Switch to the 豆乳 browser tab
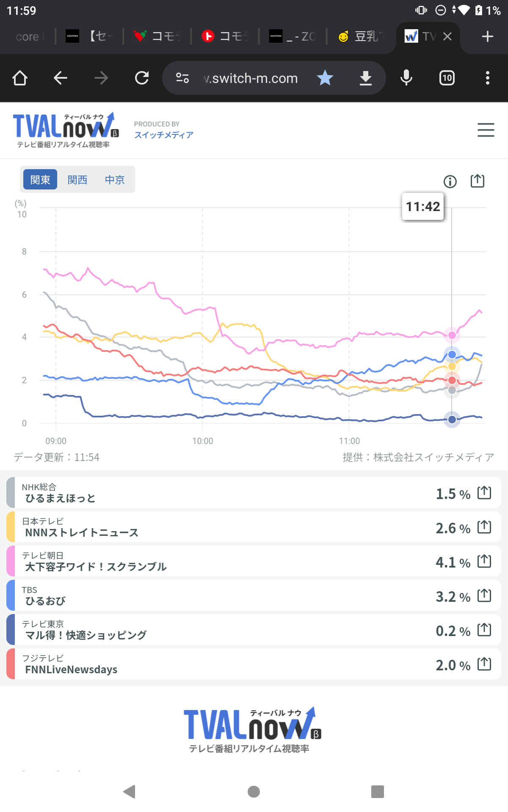508x812 pixels. (x=362, y=37)
